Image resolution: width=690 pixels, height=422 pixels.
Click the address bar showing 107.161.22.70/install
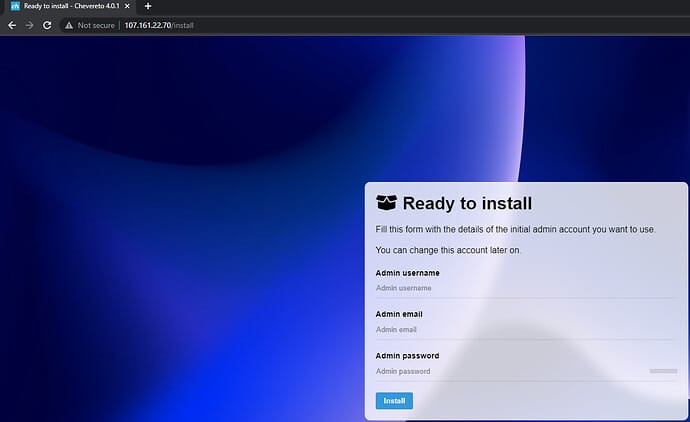click(300, 24)
